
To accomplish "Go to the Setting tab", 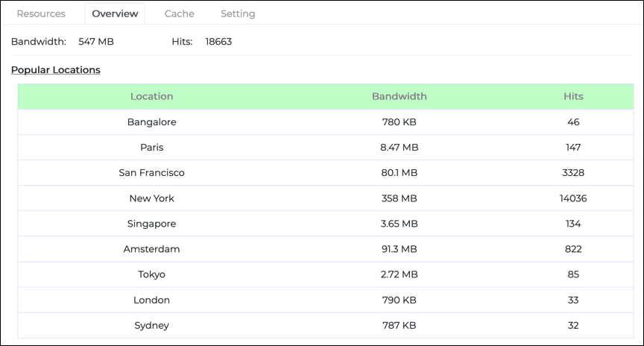I will [238, 13].
